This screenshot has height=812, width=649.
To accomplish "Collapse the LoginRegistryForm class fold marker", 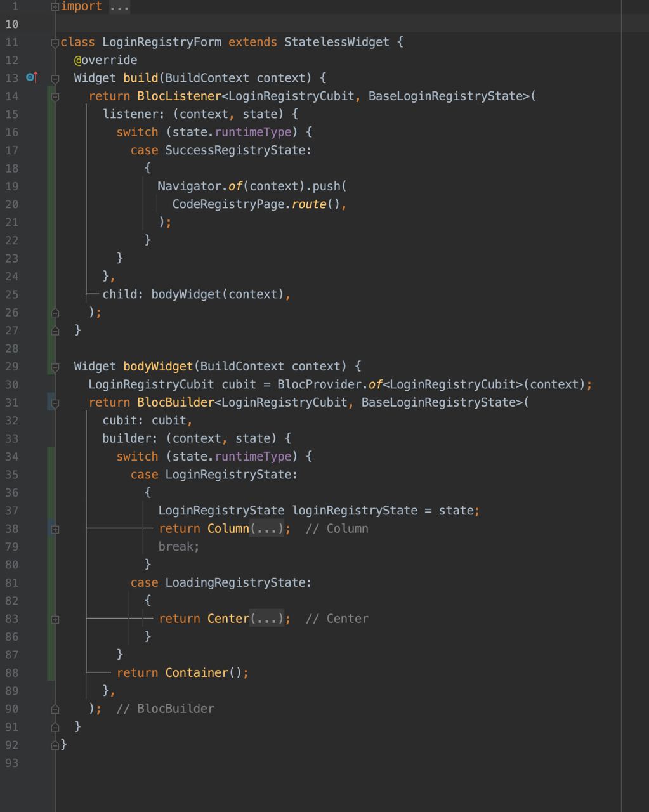I will coord(55,43).
